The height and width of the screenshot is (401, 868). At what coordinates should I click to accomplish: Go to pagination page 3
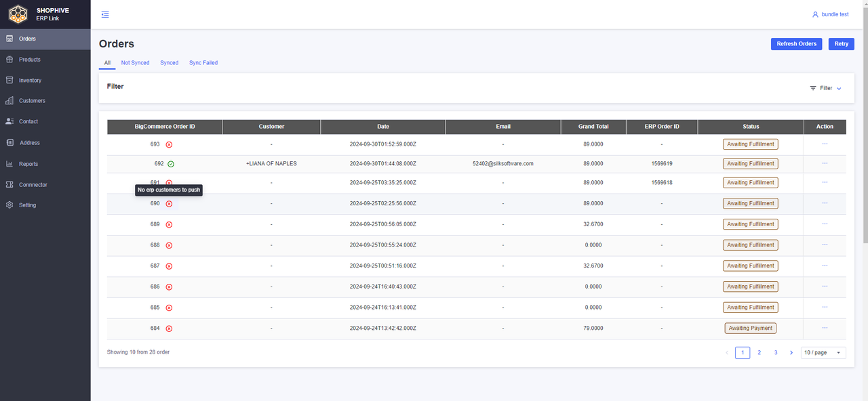coord(775,353)
